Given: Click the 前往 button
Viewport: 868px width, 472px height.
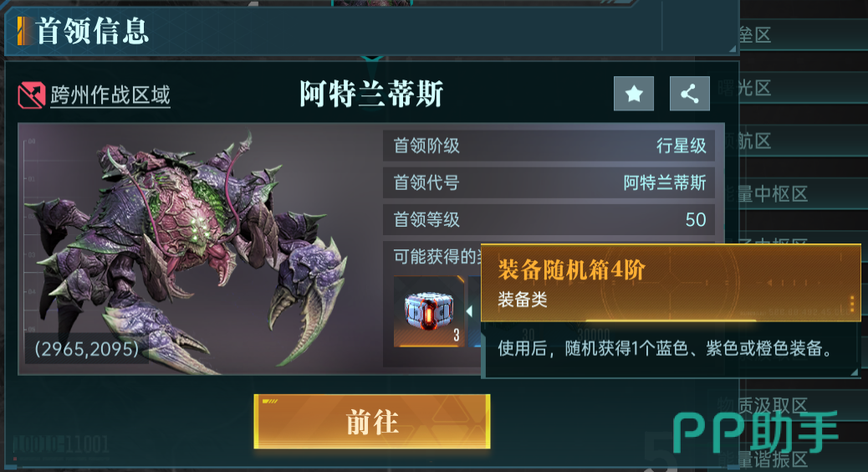Looking at the screenshot, I should [372, 422].
